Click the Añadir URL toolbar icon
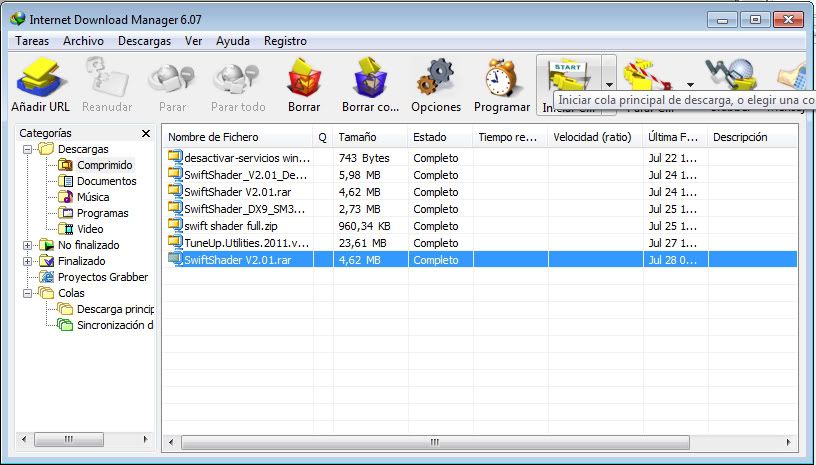Screen dimensions: 816x465 click(x=40, y=79)
